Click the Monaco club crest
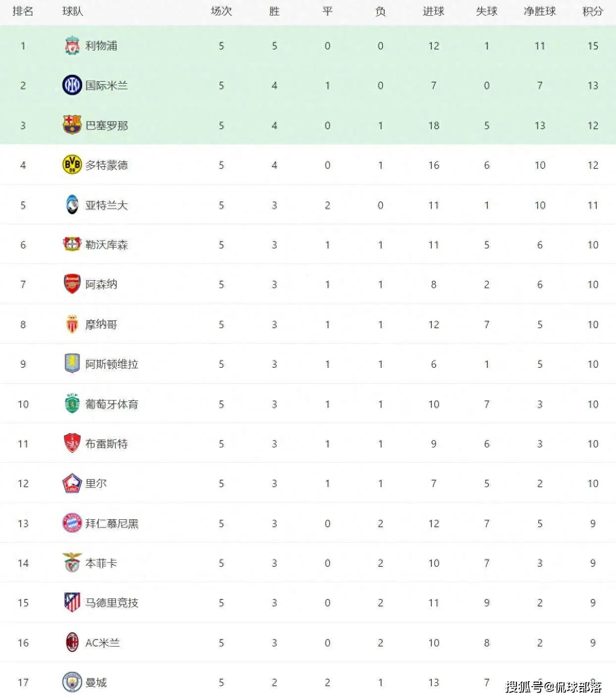The height and width of the screenshot is (700, 616). [72, 324]
